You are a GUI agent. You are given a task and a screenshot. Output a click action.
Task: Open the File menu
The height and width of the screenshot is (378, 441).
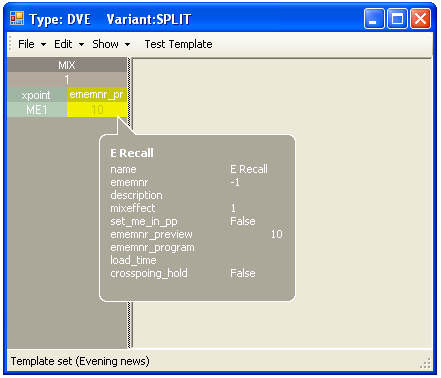(x=26, y=44)
